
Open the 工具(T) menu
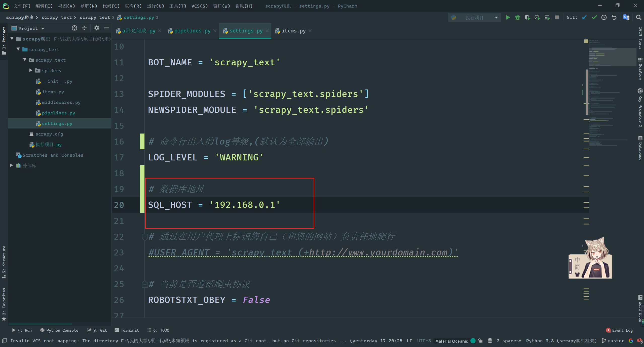[177, 6]
